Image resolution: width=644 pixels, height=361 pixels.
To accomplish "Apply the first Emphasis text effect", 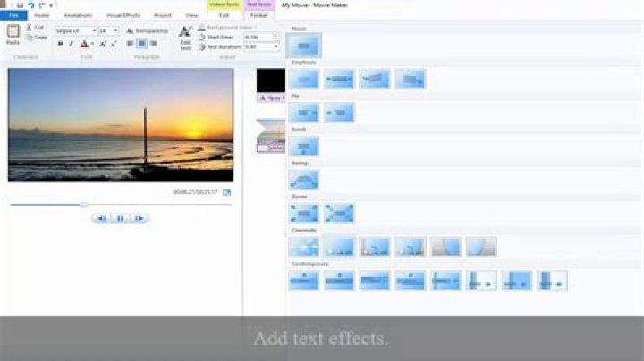I will [304, 80].
